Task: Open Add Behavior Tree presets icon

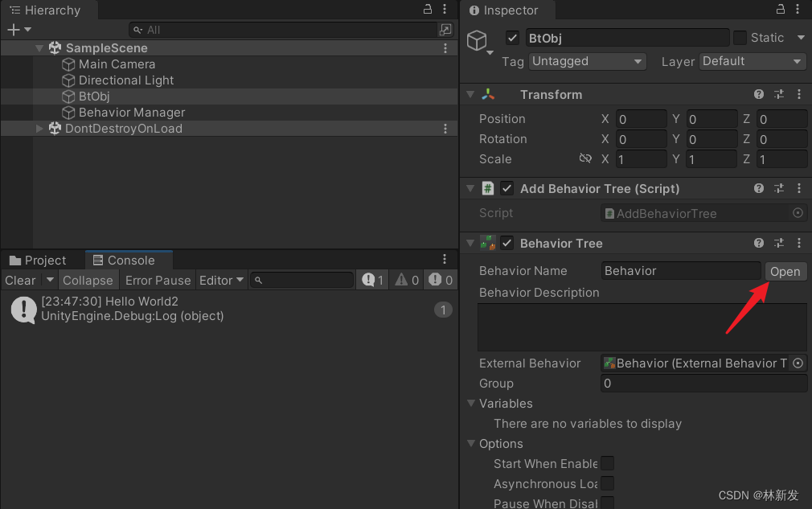Action: tap(779, 188)
